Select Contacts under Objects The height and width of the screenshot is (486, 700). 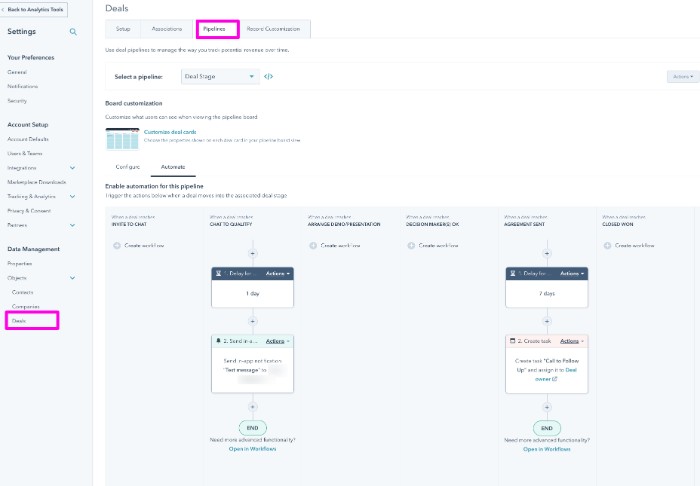tap(23, 292)
